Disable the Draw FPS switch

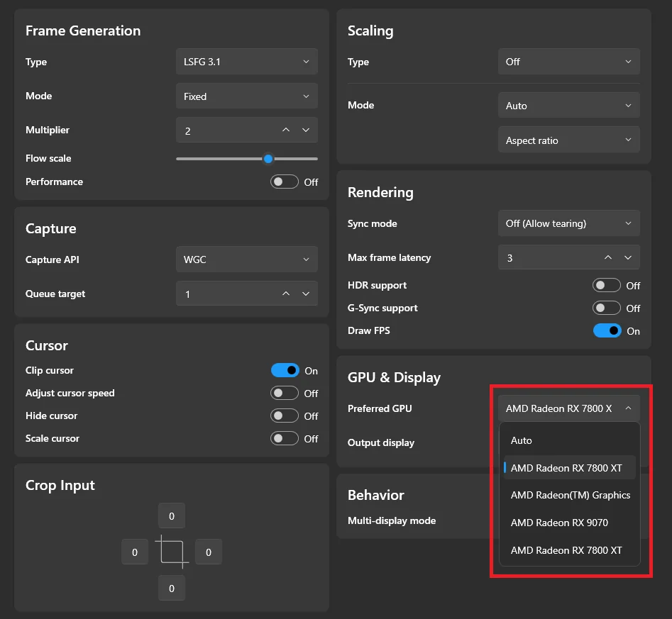click(607, 330)
